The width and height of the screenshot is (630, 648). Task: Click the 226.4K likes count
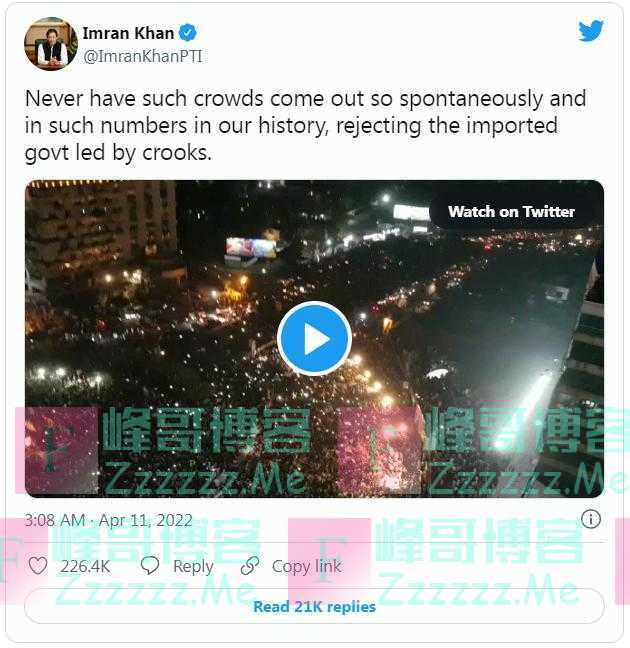point(85,566)
